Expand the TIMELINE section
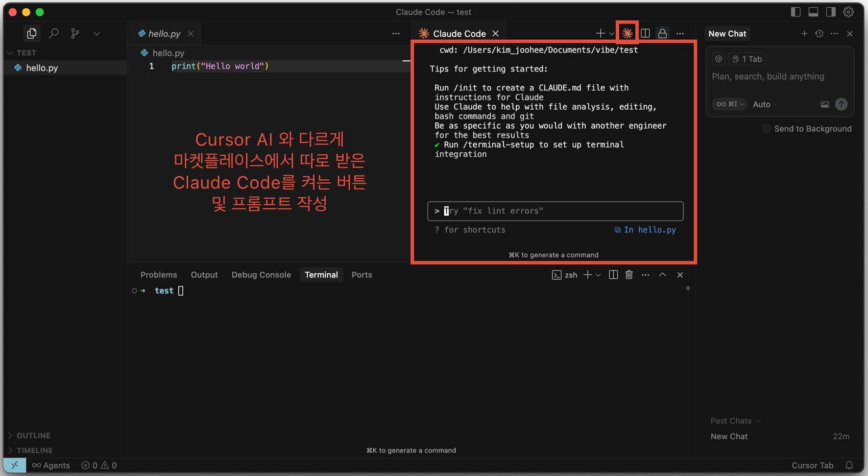The image size is (868, 476). coord(35,450)
